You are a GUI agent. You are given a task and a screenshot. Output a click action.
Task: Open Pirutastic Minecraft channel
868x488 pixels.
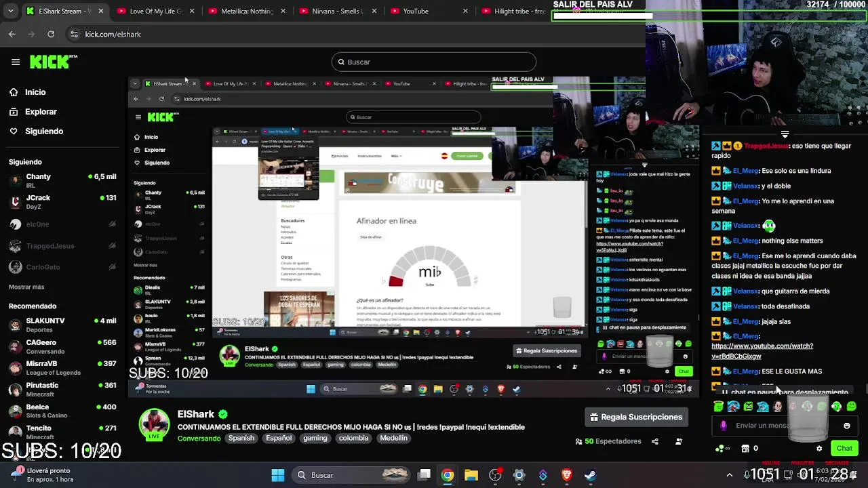tap(62, 389)
